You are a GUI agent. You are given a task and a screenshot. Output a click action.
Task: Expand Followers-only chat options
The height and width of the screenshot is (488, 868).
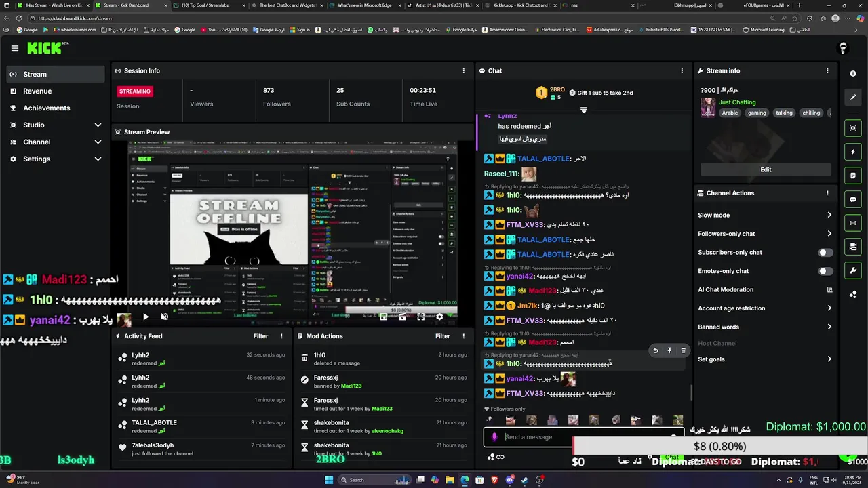pos(765,234)
